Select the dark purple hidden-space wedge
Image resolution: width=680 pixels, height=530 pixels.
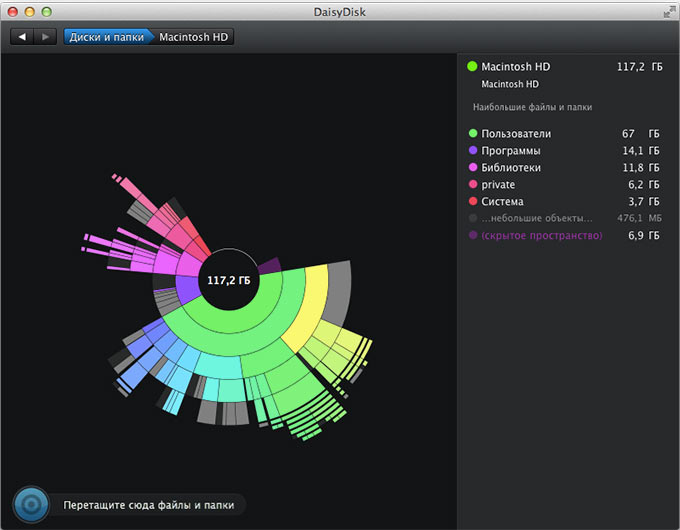click(x=270, y=266)
